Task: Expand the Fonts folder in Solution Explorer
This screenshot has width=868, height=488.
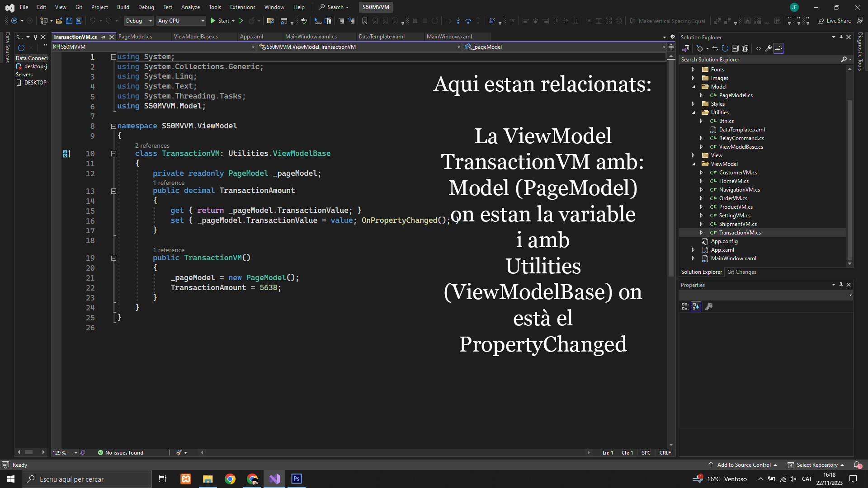Action: 693,70
